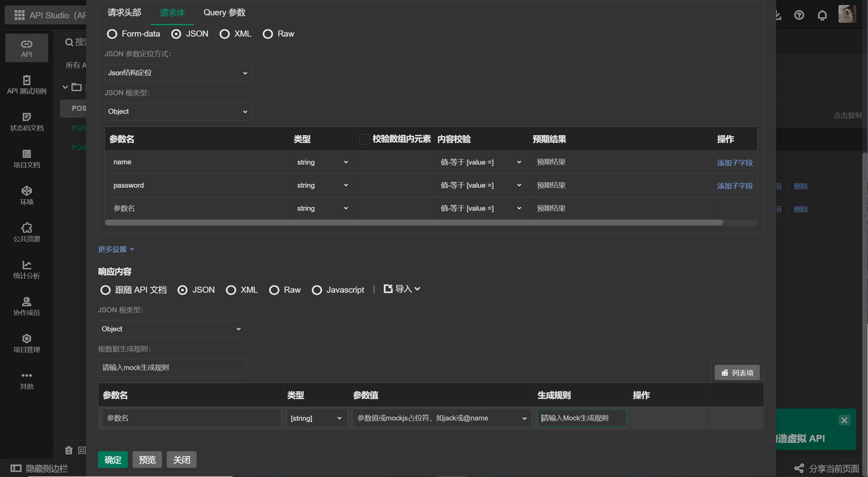
Task: Open 参数值 mockjs placeholder dropdown
Action: pyautogui.click(x=442, y=418)
